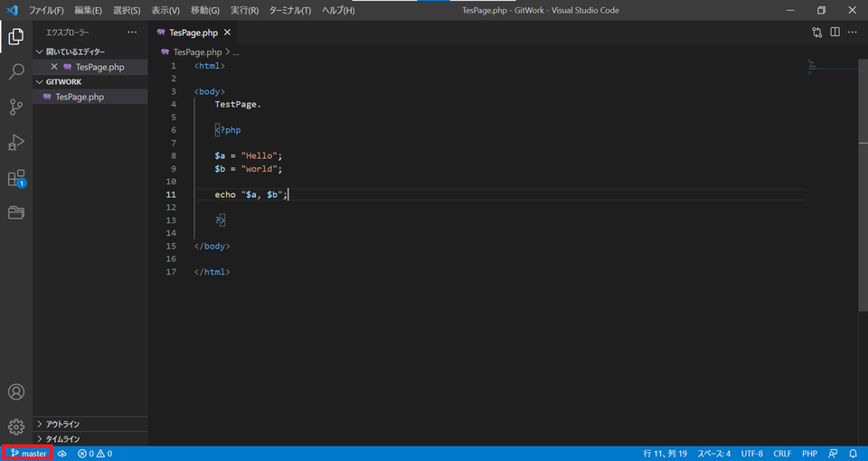Open the Manage gear icon
This screenshot has height=461, width=868.
point(16,427)
